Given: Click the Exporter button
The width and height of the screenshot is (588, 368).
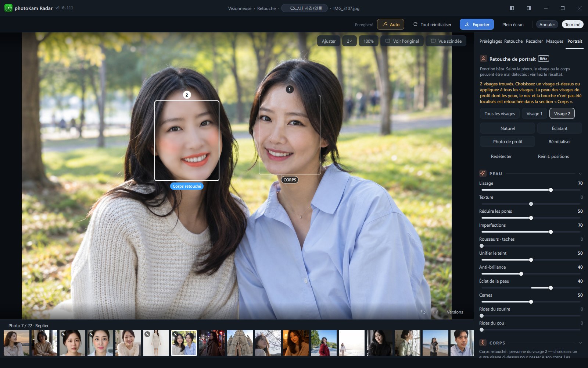Looking at the screenshot, I should [x=477, y=25].
